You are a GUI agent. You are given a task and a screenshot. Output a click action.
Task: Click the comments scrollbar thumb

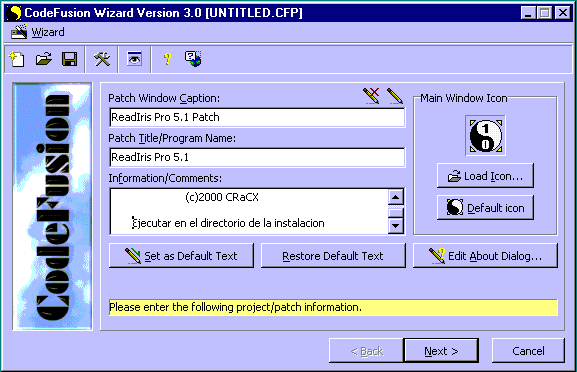tap(396, 212)
